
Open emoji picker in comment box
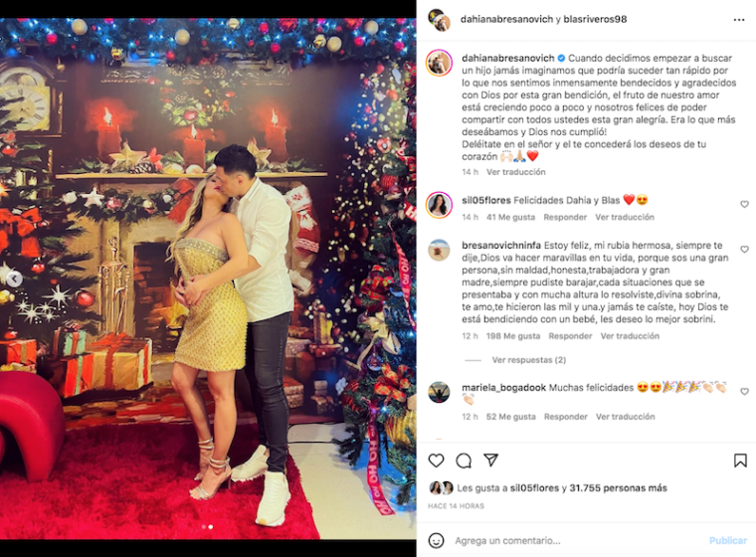(436, 540)
